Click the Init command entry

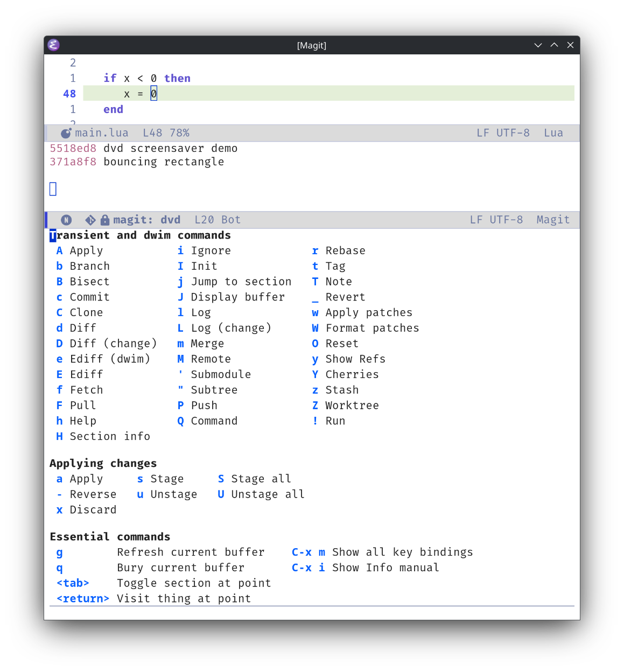(x=198, y=266)
